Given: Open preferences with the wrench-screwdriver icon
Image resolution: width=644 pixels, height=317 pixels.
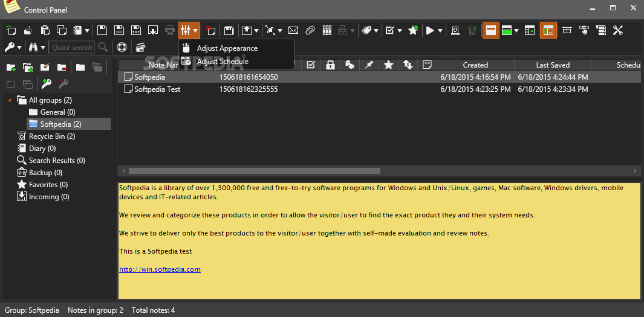Looking at the screenshot, I should [618, 30].
